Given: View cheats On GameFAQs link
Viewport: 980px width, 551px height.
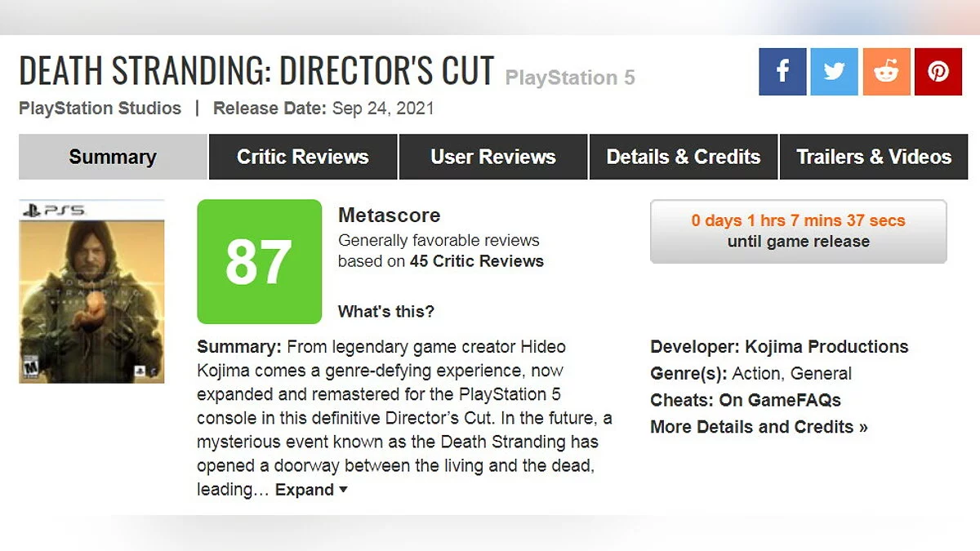Looking at the screenshot, I should [x=779, y=400].
